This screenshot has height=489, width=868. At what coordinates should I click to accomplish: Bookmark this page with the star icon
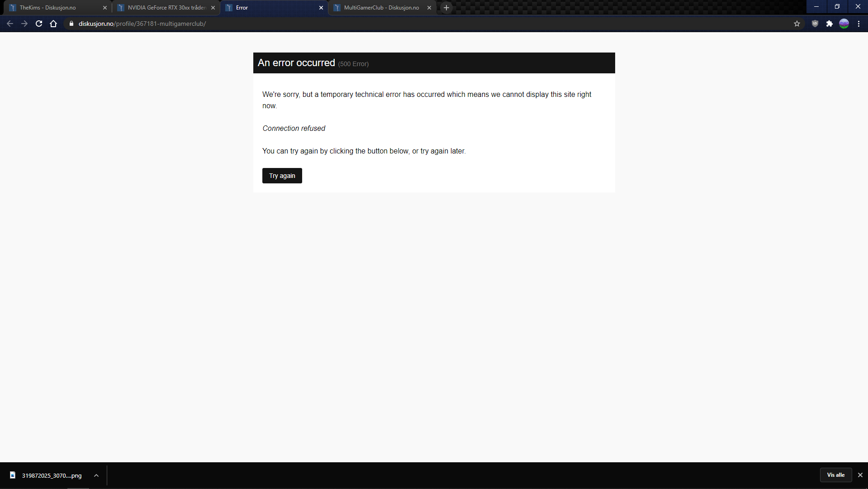797,24
